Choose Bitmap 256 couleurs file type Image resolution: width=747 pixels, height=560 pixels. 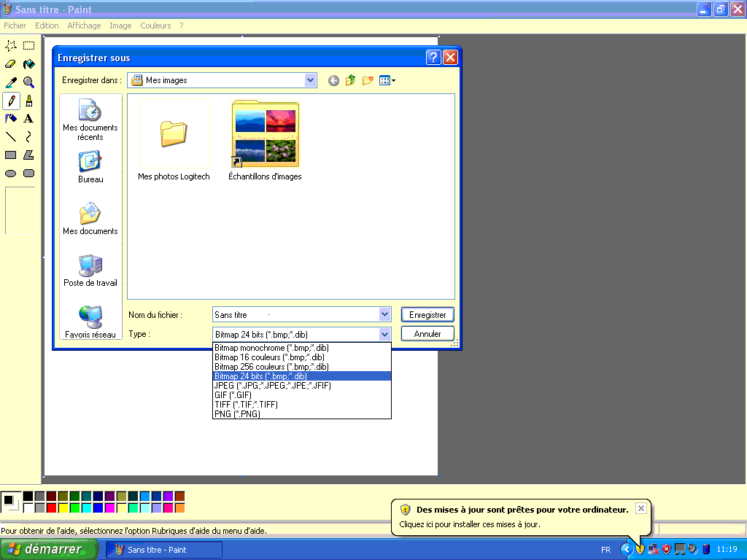point(301,367)
